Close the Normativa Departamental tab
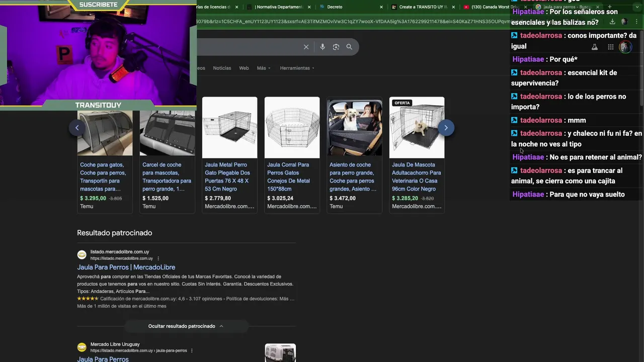 point(309,7)
